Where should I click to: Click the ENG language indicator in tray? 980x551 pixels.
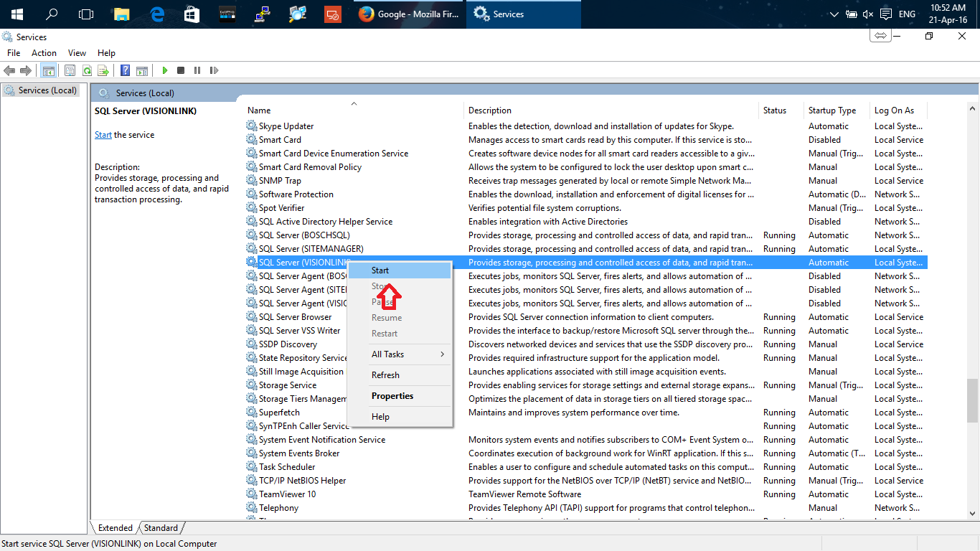point(907,14)
